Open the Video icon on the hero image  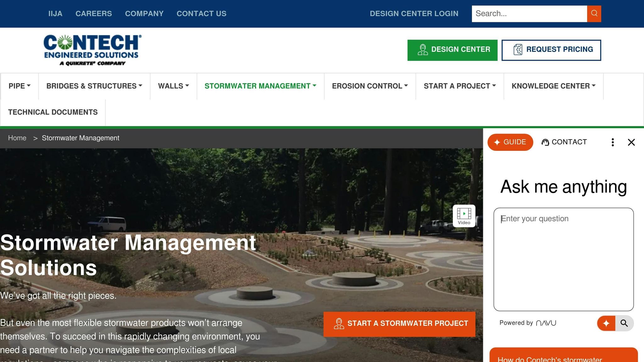click(464, 216)
